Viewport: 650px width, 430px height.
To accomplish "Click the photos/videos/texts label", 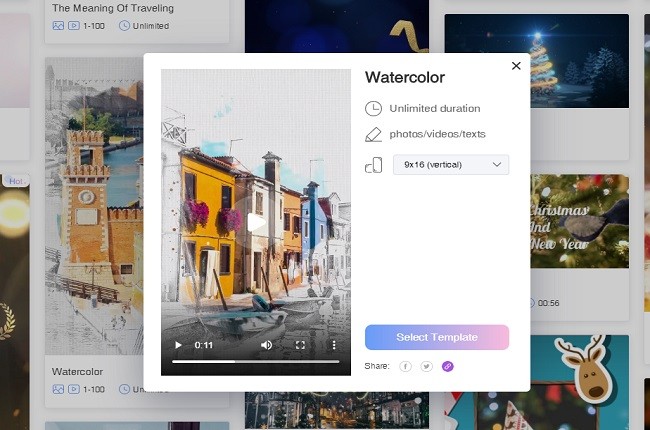I will coord(437,134).
